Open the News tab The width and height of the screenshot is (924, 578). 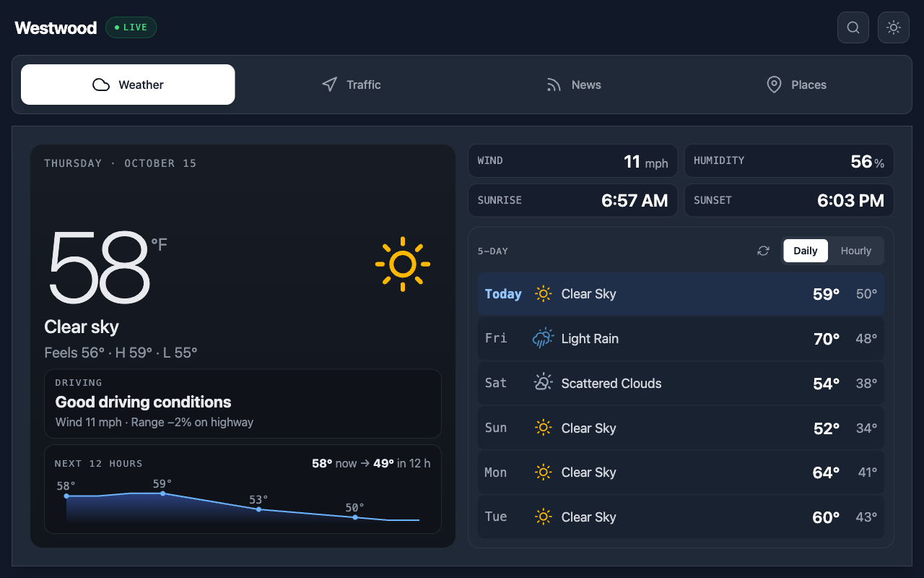tap(574, 85)
